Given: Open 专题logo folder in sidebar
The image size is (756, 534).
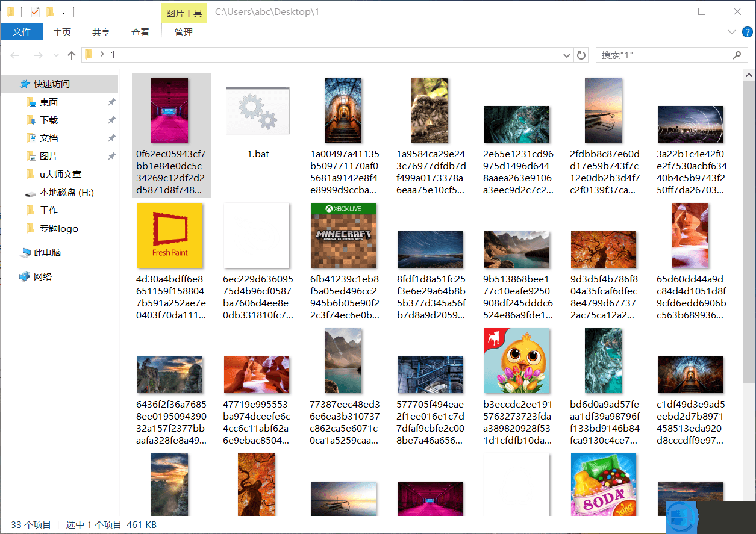Looking at the screenshot, I should coord(59,228).
